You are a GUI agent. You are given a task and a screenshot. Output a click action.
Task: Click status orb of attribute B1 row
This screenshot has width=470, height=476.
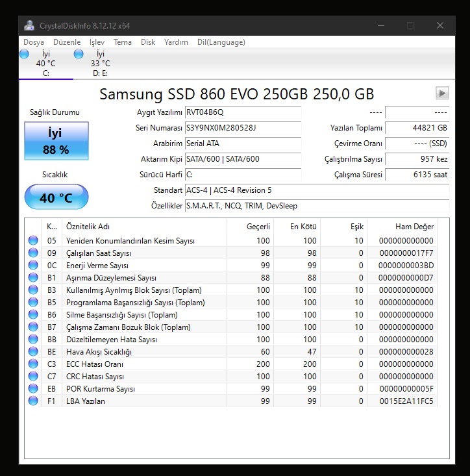point(33,277)
